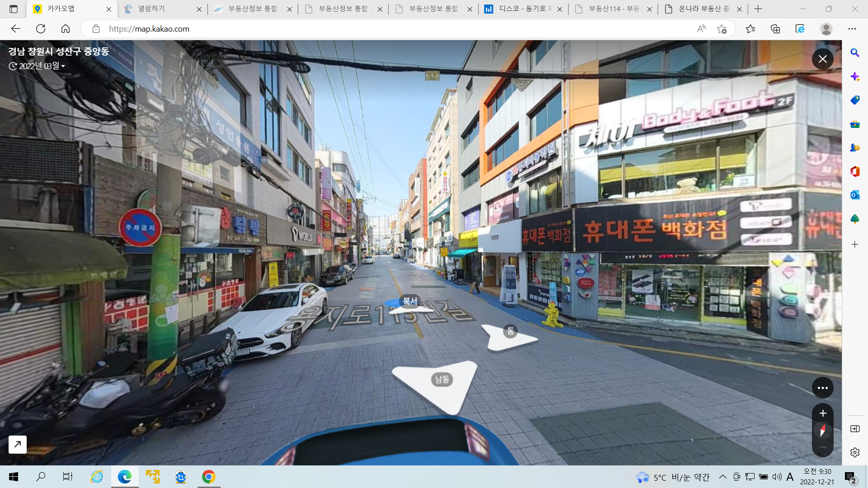Open browser settings and more menu

pyautogui.click(x=852, y=29)
